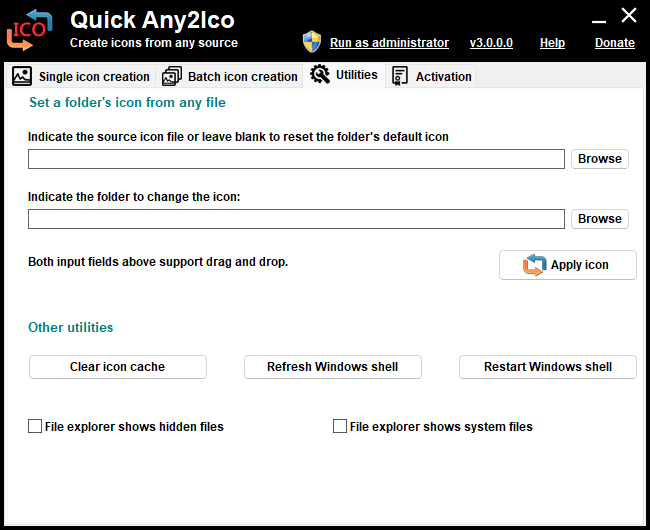This screenshot has height=530, width=650.
Task: Go to the Activation tab
Action: coord(431,76)
